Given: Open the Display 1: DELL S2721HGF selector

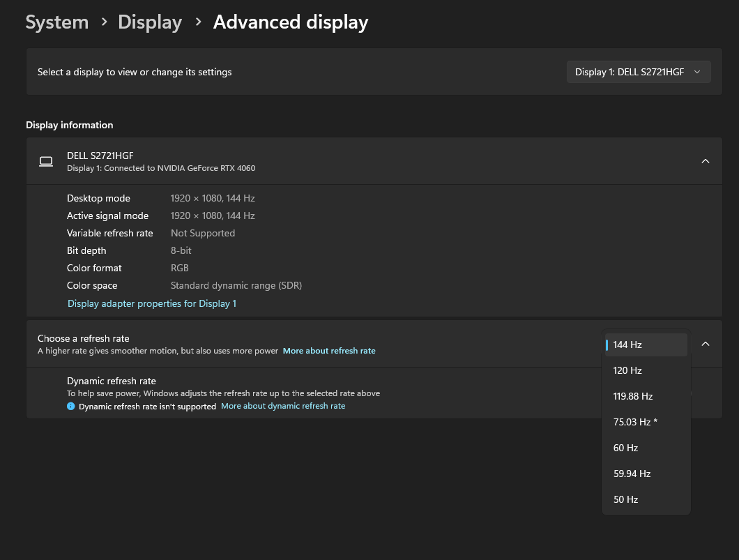Looking at the screenshot, I should point(638,72).
